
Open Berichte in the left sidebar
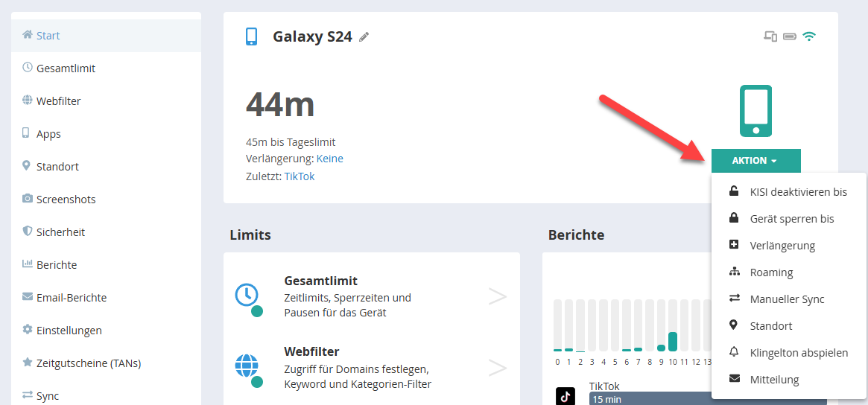click(106, 264)
